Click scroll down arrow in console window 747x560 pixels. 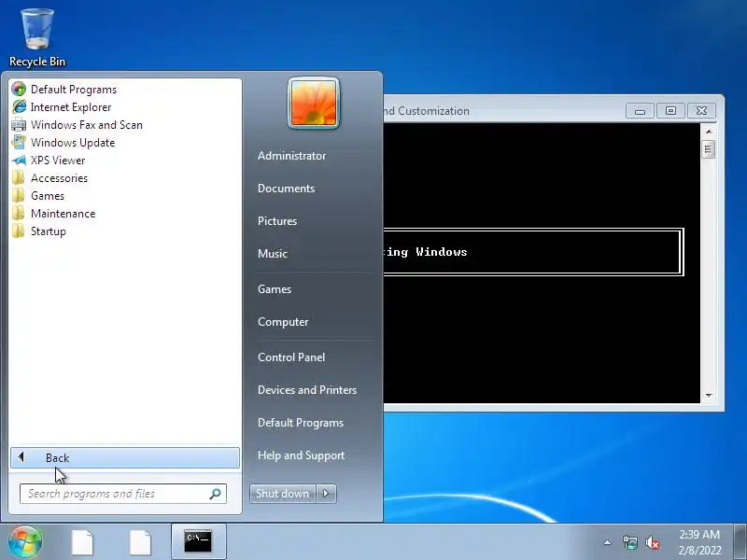709,395
